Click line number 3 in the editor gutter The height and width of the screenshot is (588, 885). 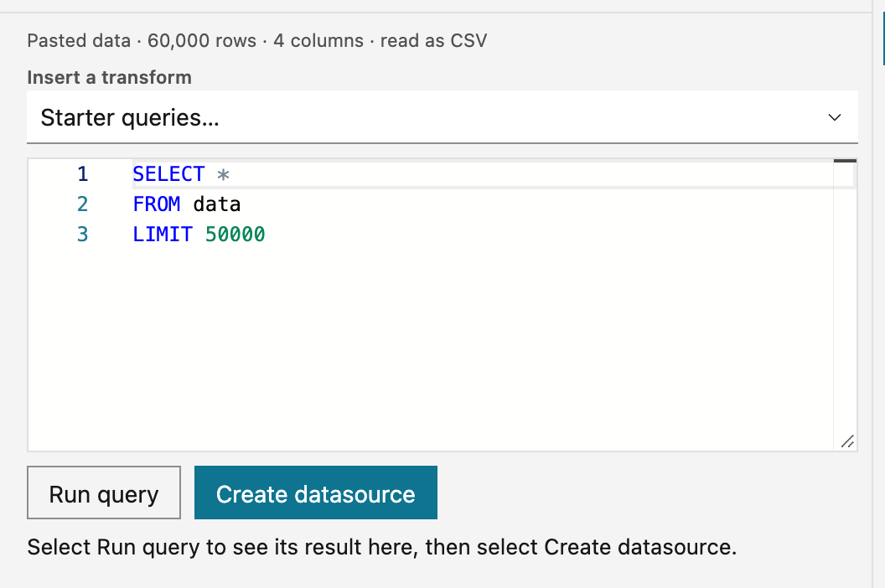pos(82,234)
